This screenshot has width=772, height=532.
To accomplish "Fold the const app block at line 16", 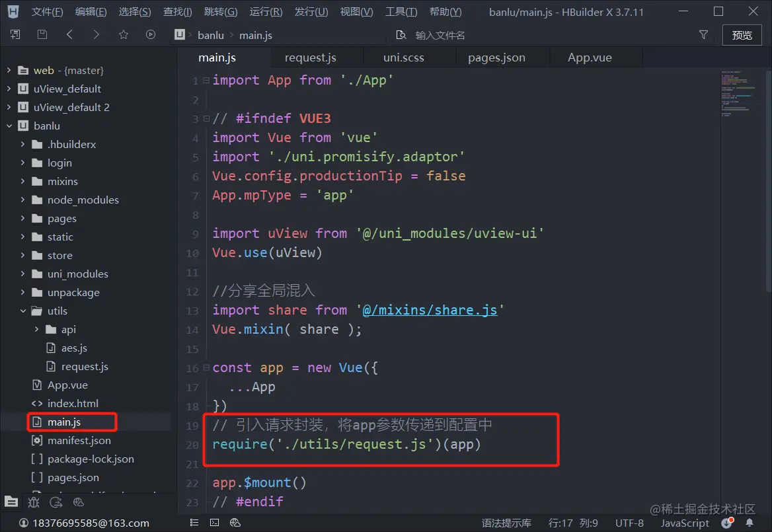I will [x=206, y=367].
